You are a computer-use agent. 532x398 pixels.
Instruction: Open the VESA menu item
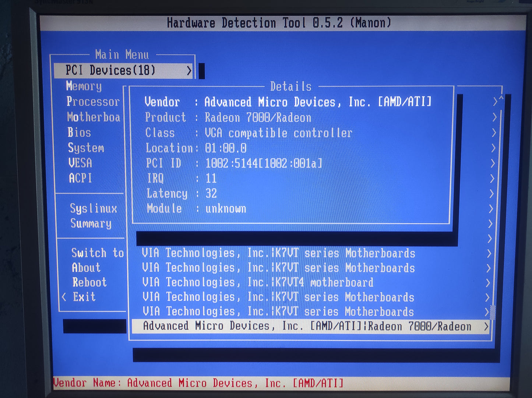click(80, 163)
